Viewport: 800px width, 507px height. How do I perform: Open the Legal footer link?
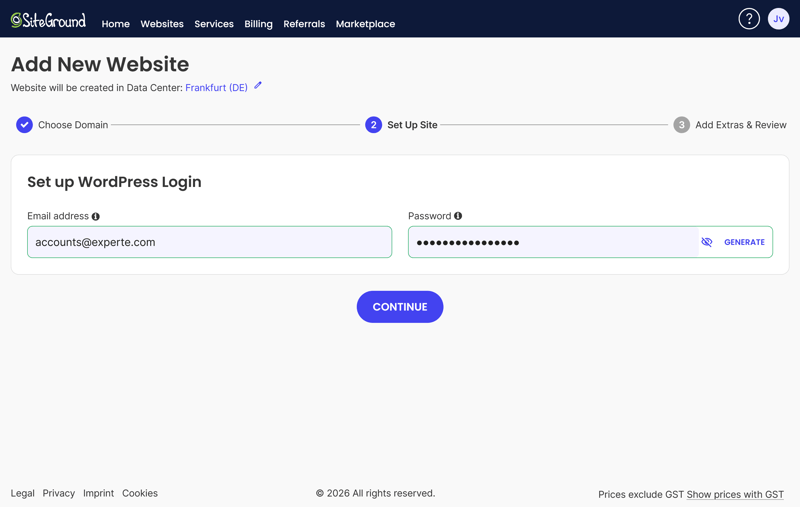(x=22, y=493)
